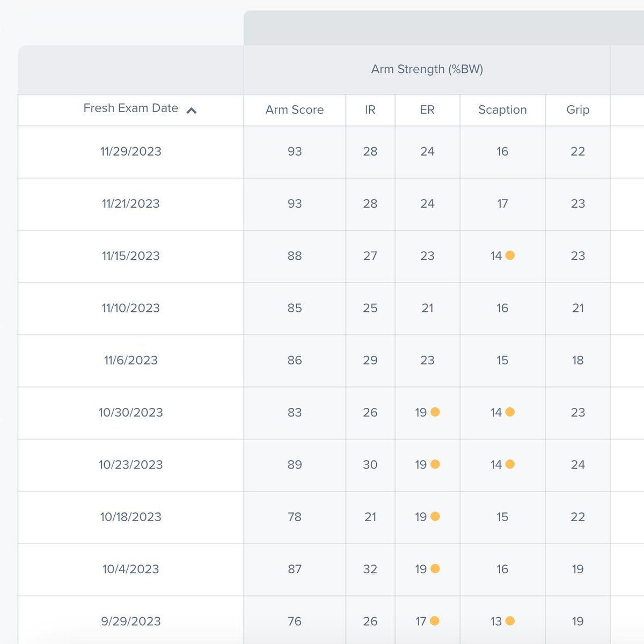Click Arm Score 89 for 10/23/2023

tap(295, 465)
